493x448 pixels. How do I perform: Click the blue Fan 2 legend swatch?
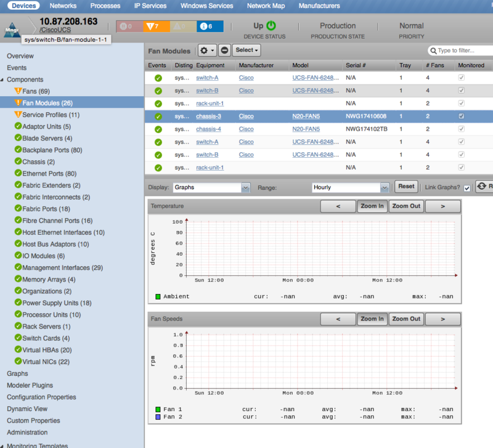click(x=158, y=417)
